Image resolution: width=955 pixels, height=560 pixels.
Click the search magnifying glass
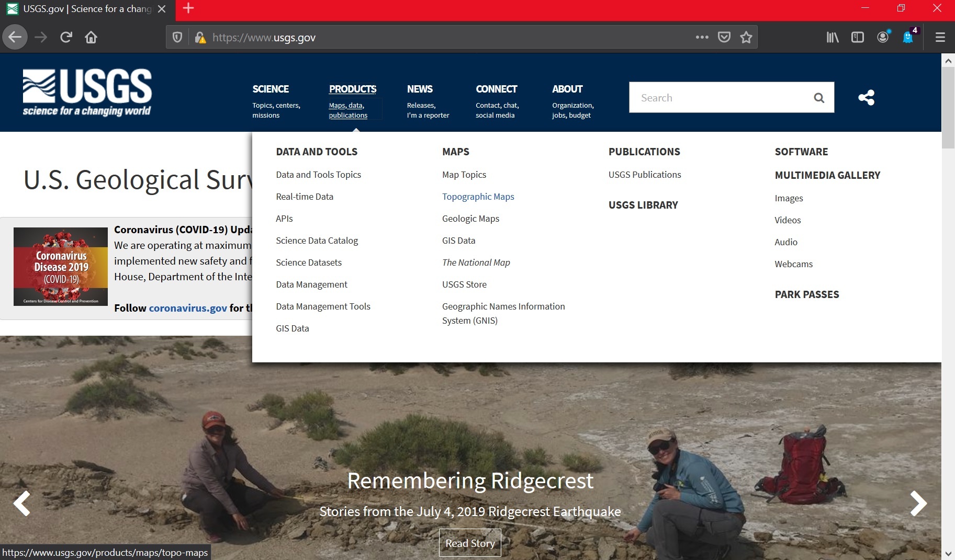click(x=818, y=97)
